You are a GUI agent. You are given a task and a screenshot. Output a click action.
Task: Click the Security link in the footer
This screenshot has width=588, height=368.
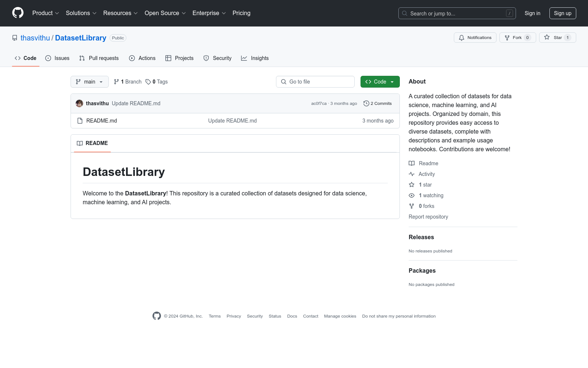point(255,316)
